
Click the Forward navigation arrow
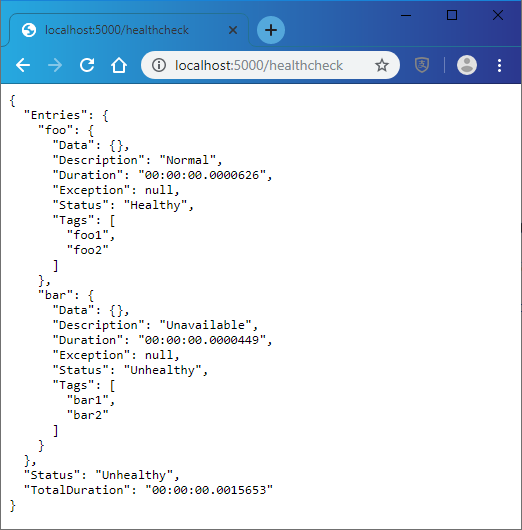click(x=55, y=65)
